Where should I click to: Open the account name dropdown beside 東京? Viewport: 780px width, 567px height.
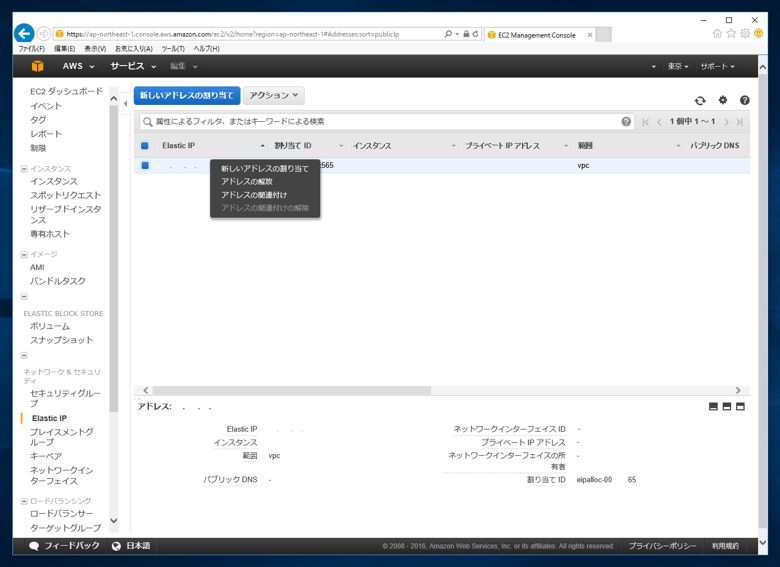[x=653, y=67]
